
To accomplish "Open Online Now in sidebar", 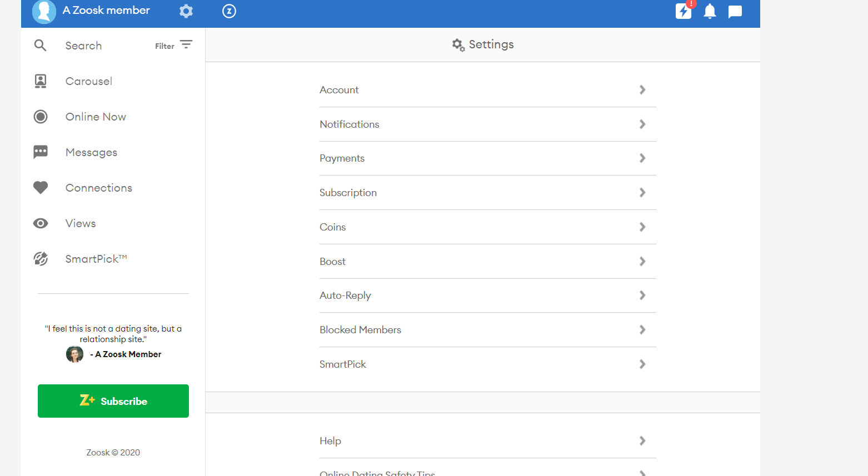I will tap(96, 117).
